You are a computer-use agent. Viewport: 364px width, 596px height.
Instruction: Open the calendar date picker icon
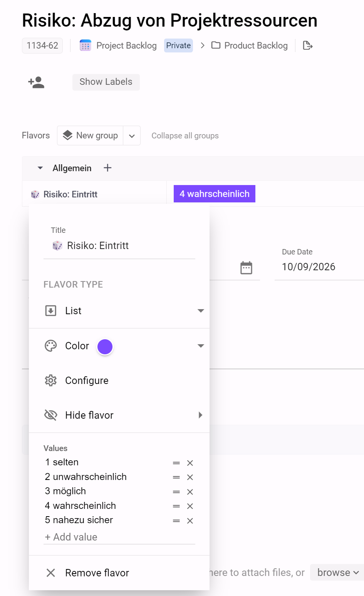[x=246, y=268]
